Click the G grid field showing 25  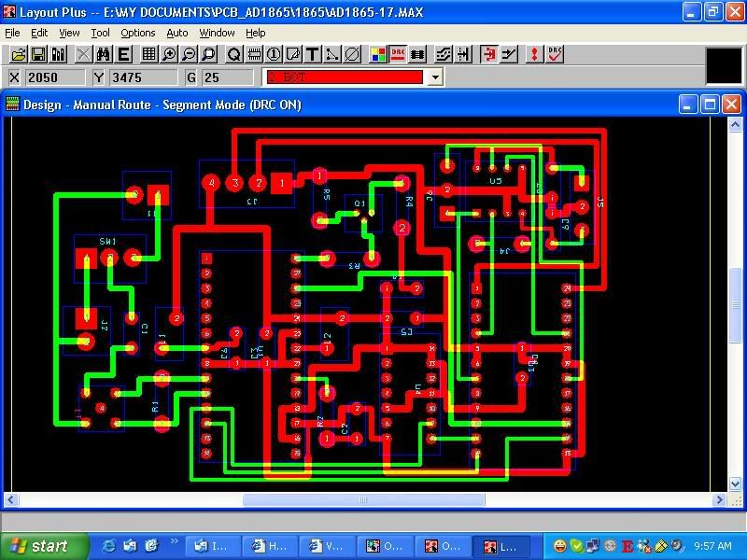click(227, 77)
